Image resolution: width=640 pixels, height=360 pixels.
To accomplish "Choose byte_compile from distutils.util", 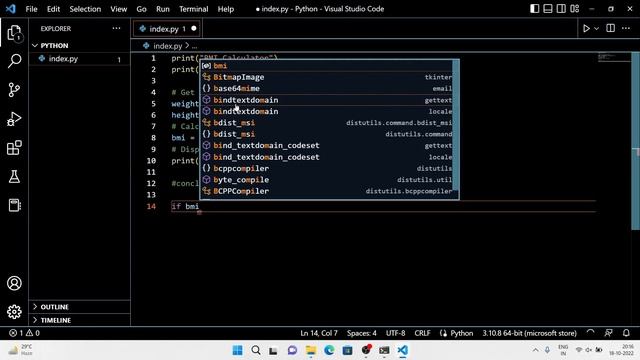I will point(326,180).
